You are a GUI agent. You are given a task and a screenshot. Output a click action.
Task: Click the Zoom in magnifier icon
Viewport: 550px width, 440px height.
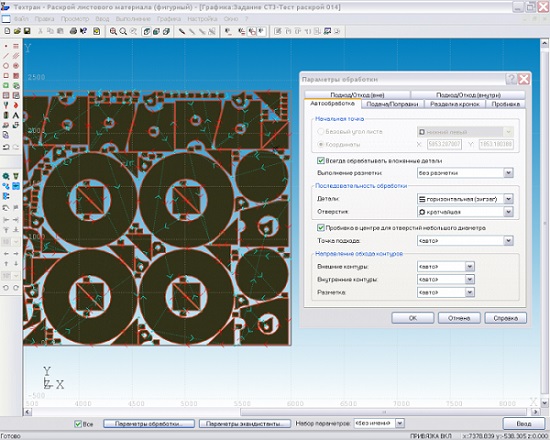pos(113,31)
